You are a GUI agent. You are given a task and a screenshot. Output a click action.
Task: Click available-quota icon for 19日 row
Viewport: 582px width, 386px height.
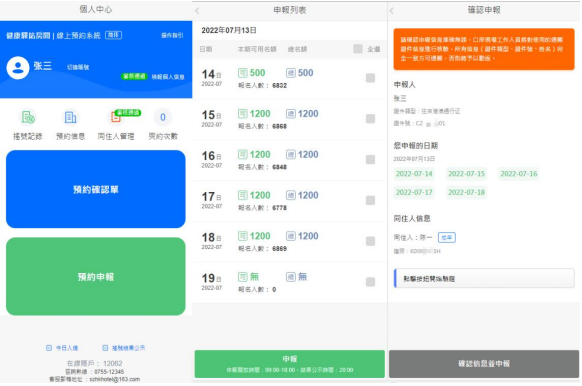(243, 277)
